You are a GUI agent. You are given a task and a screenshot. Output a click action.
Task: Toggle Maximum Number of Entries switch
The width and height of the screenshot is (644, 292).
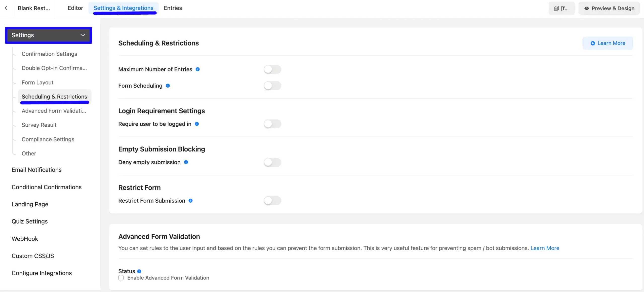(272, 69)
